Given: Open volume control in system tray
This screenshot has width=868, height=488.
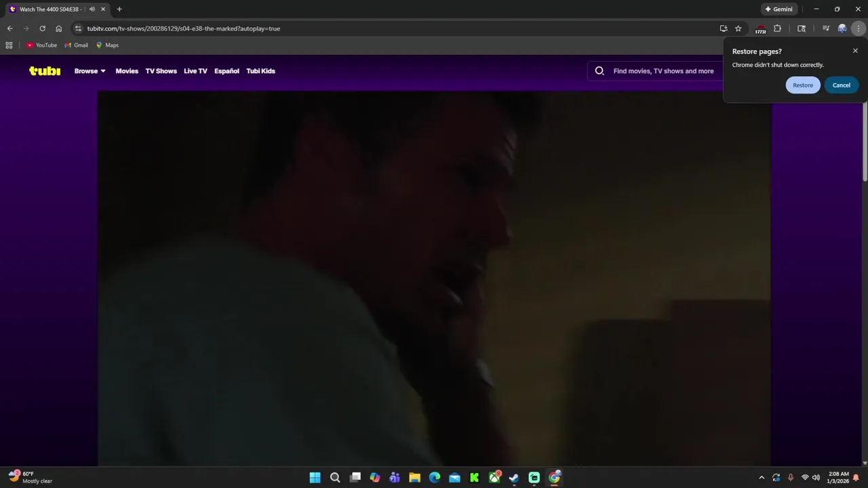Looking at the screenshot, I should [x=816, y=478].
